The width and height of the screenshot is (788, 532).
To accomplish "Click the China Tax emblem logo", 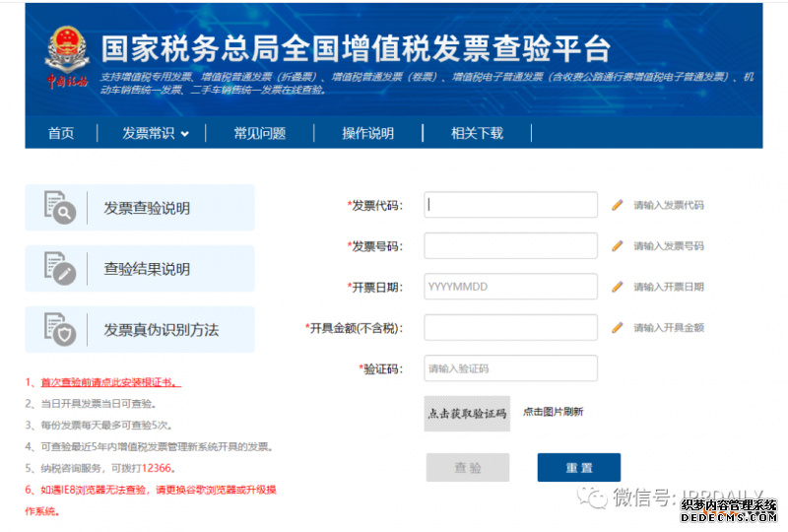I will 67,56.
